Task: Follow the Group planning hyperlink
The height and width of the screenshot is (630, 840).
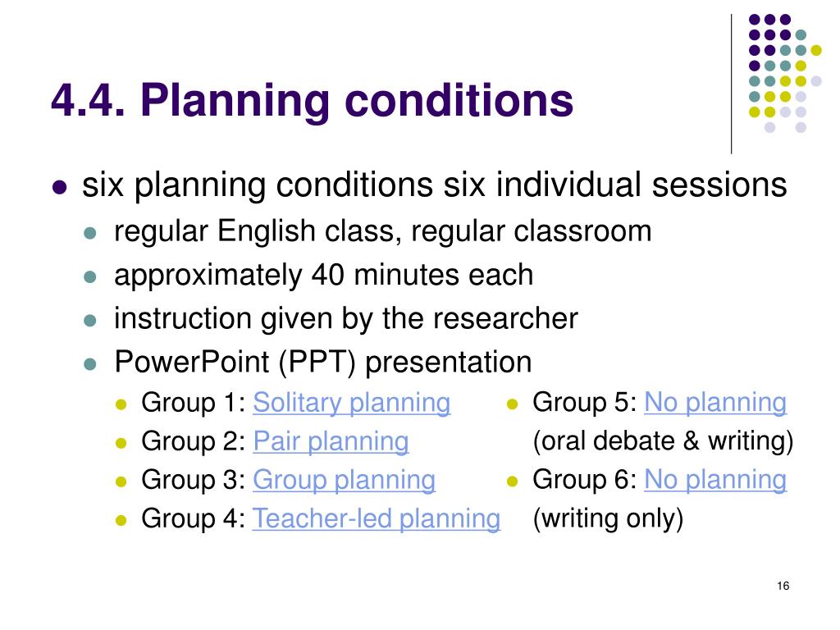Action: (344, 480)
